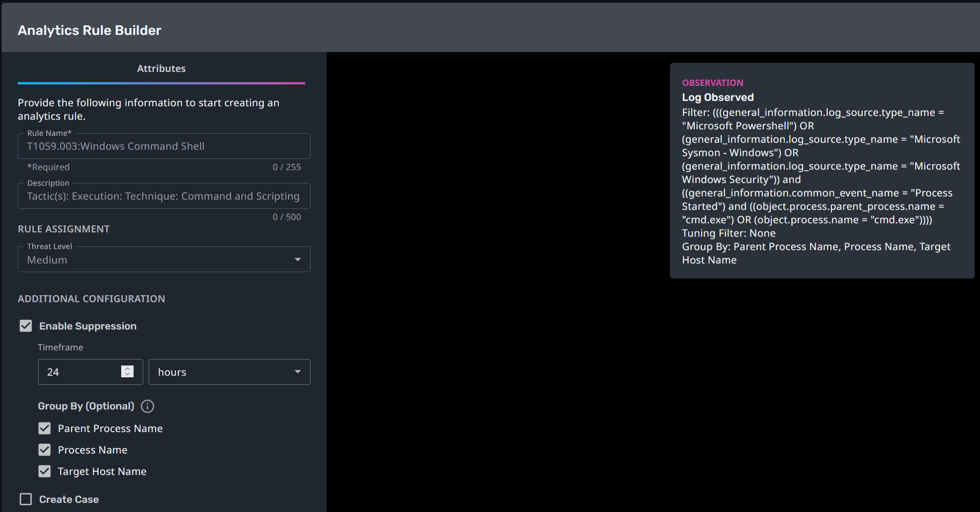Click the *Required hint text
The image size is (980, 512).
(48, 167)
